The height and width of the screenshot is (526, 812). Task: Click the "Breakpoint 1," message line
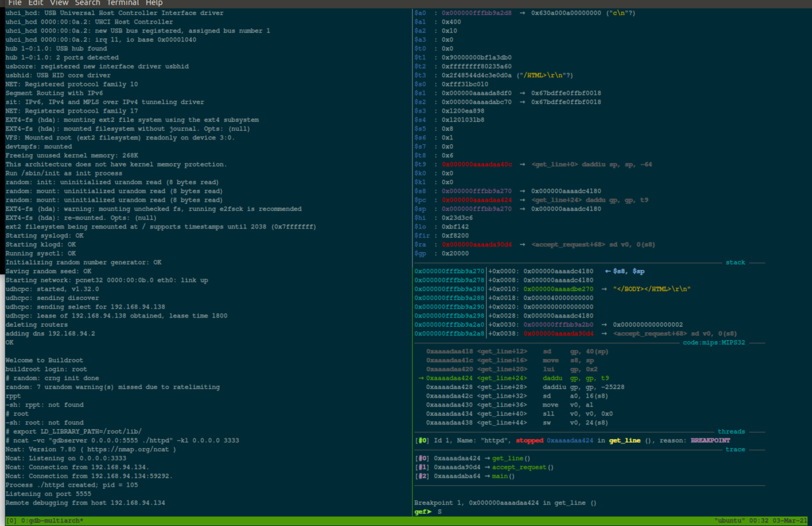pyautogui.click(x=505, y=503)
